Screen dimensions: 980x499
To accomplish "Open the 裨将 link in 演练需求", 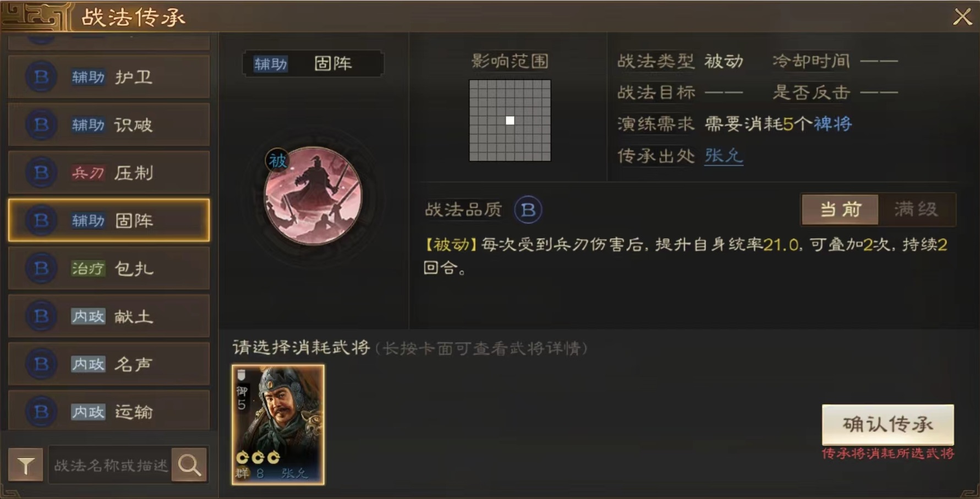I will coord(833,124).
